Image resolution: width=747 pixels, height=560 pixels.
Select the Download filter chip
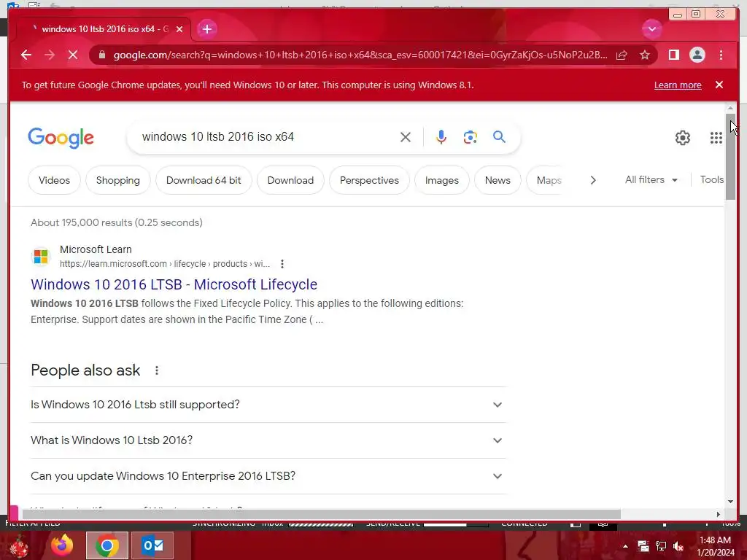point(290,180)
